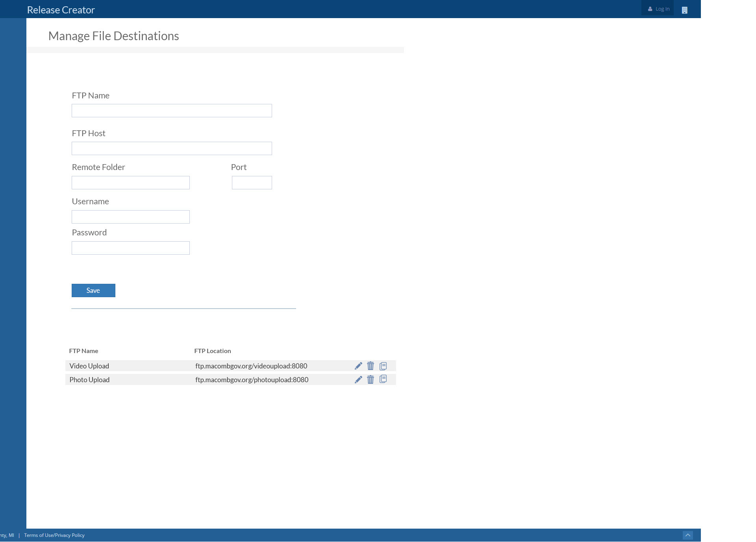Edit the Video Upload entry with pencil icon

358,366
